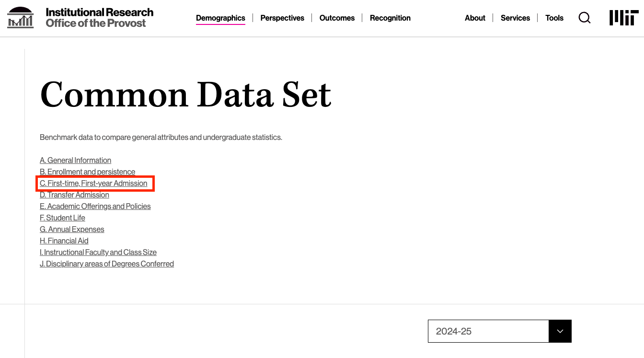Open E. Academic Offerings and Policies
Viewport: 644px width, 358px height.
click(x=95, y=206)
